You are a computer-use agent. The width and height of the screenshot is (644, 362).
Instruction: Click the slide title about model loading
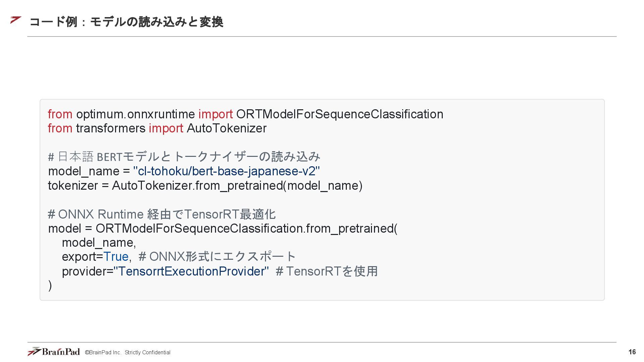(x=126, y=22)
